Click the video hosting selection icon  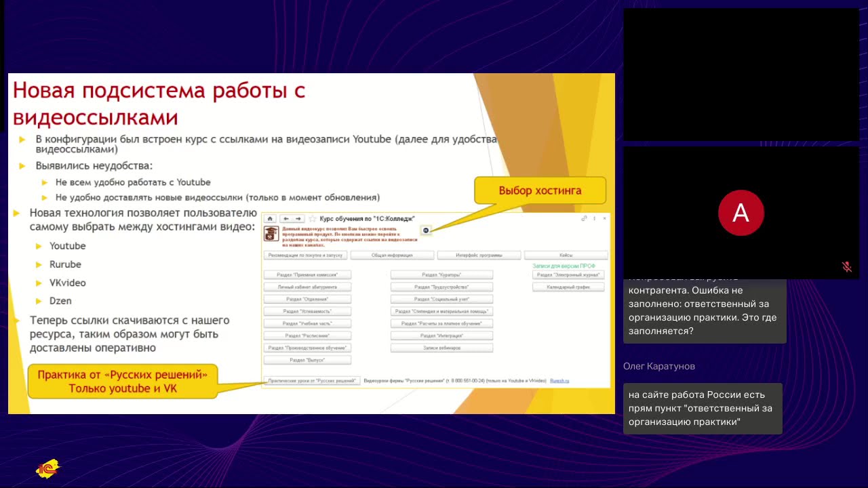point(426,230)
